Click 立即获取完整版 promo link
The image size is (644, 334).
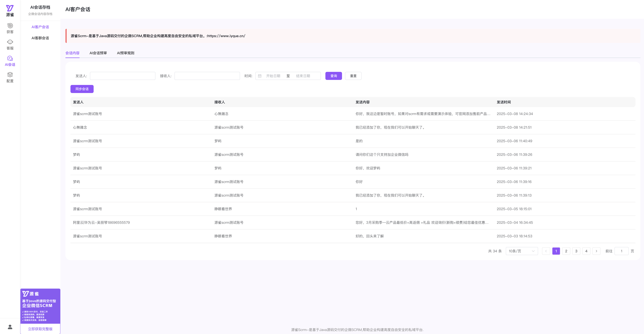[x=40, y=329]
